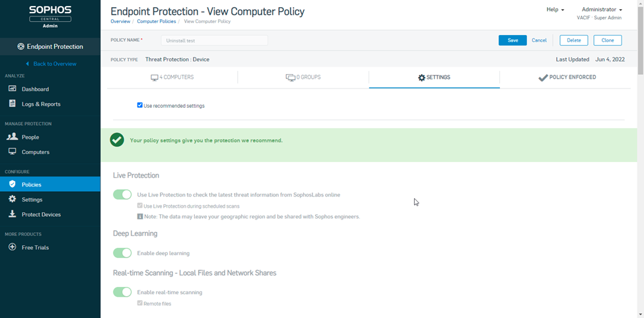The image size is (644, 318).
Task: Click the Cancel link
Action: pos(539,40)
